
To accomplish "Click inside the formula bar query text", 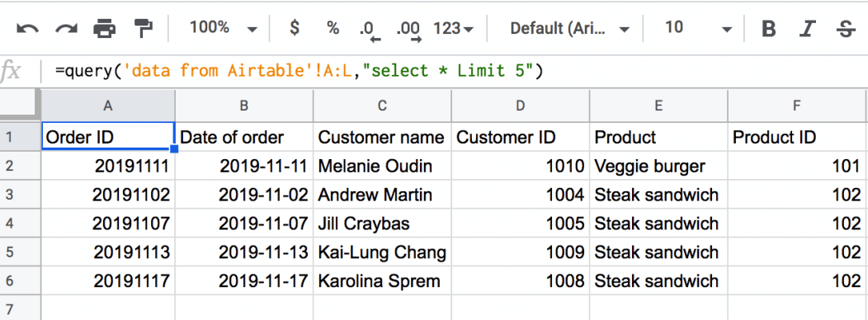I will 299,71.
